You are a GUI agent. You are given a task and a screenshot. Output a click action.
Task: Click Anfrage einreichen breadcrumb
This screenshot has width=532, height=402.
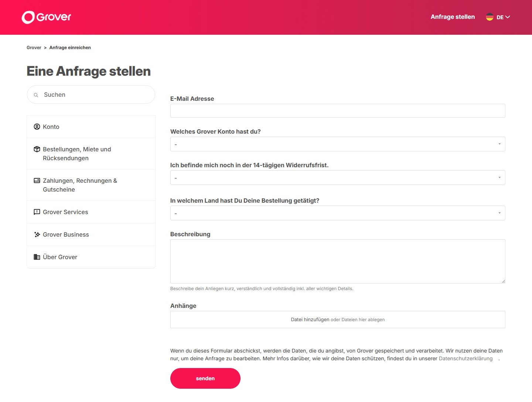pyautogui.click(x=70, y=48)
